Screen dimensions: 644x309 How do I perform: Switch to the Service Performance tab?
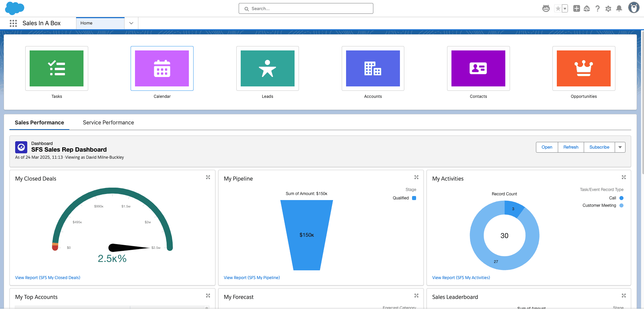(108, 123)
